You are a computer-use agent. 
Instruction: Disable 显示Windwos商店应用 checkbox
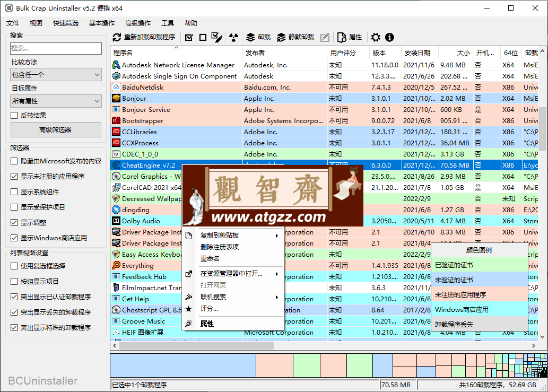tap(14, 238)
